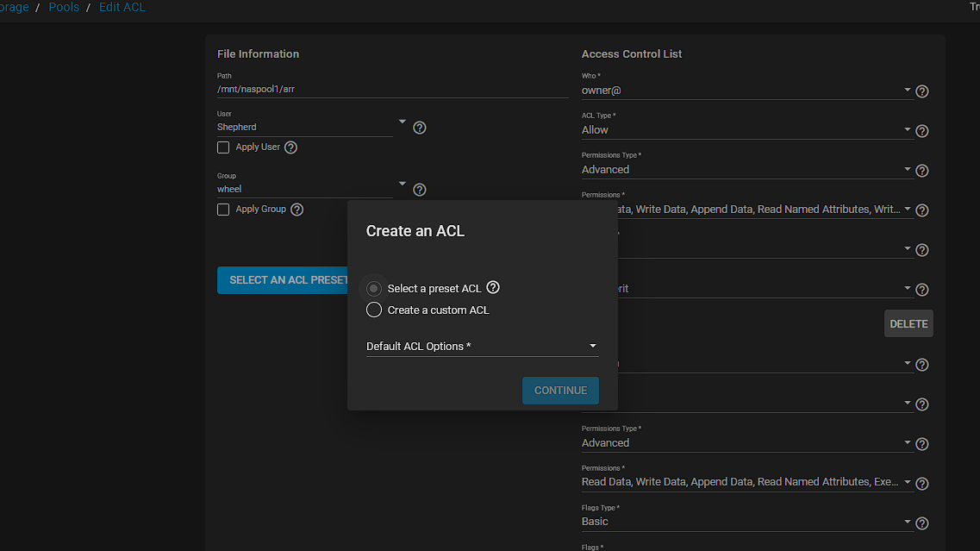
Task: Choose the Create a custom ACL option
Action: (x=374, y=310)
